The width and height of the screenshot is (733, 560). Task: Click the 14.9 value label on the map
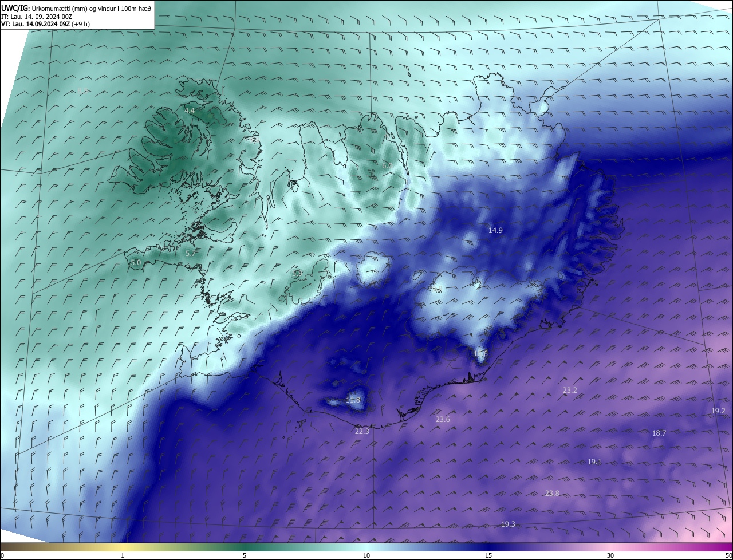pos(495,230)
